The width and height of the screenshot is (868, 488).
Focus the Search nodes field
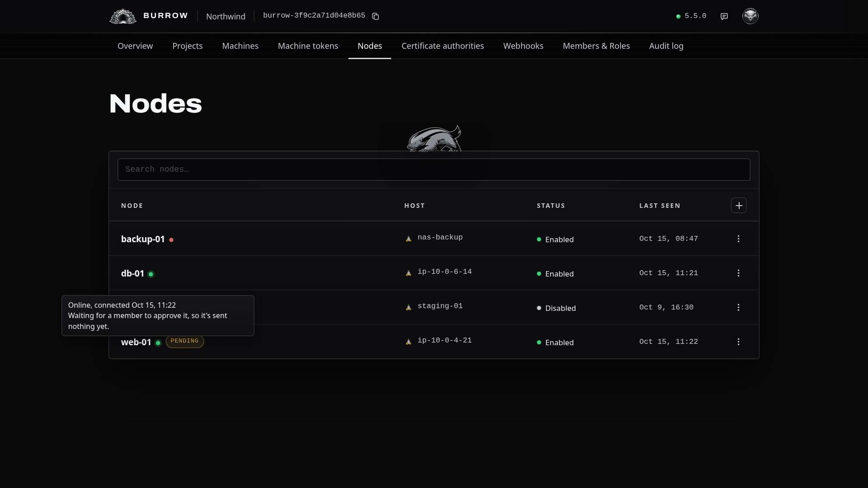[434, 169]
